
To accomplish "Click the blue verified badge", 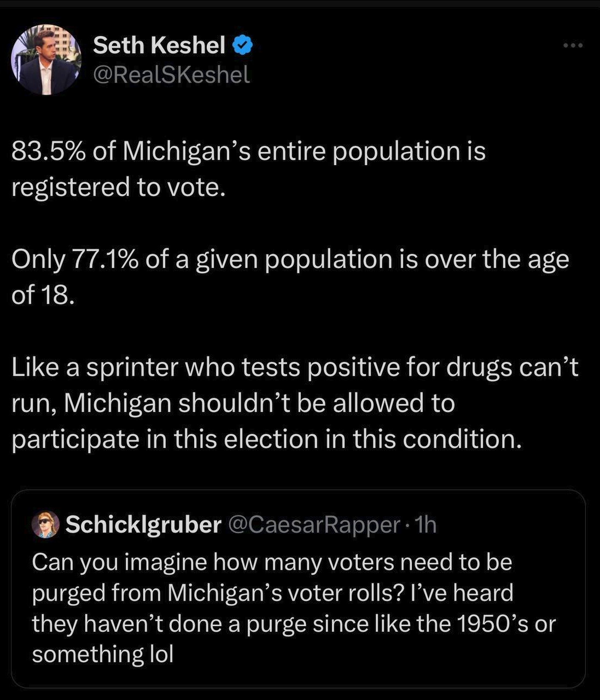I will click(243, 45).
